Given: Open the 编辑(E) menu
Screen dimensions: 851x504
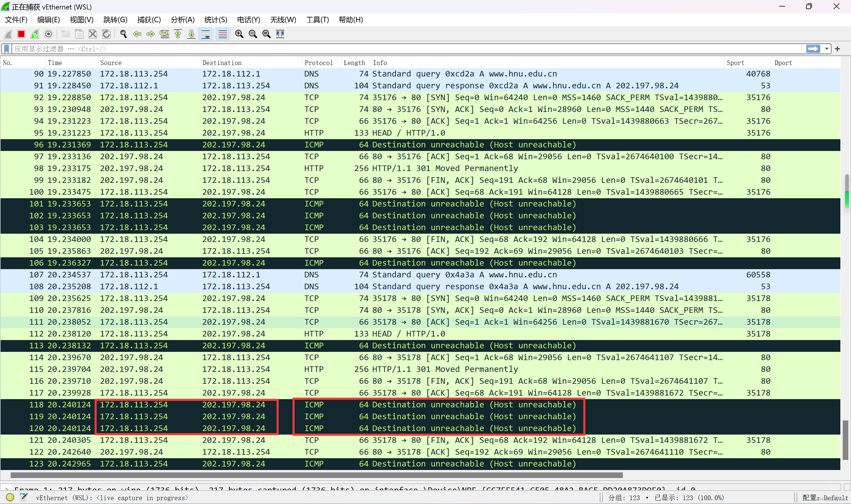Looking at the screenshot, I should click(x=48, y=20).
